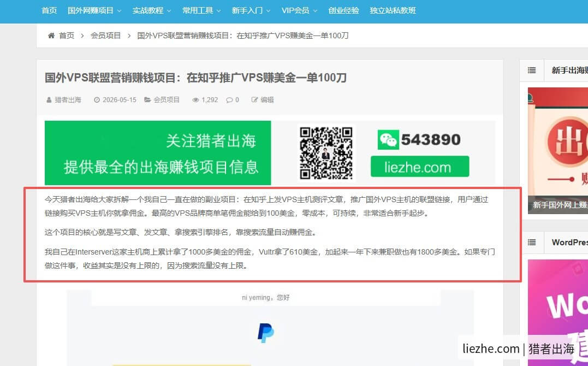
Task: Click the WeChat icon beside 543890
Action: click(x=388, y=140)
